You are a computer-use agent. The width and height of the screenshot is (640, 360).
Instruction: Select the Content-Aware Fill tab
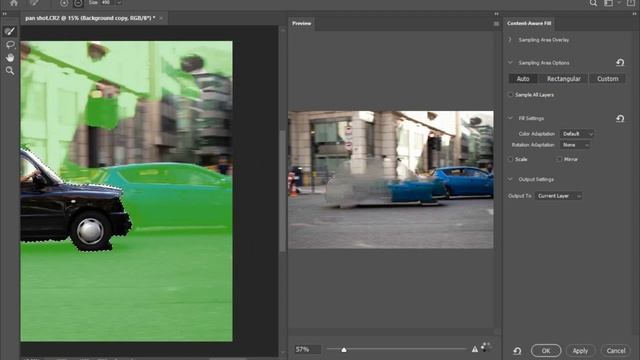pos(529,23)
